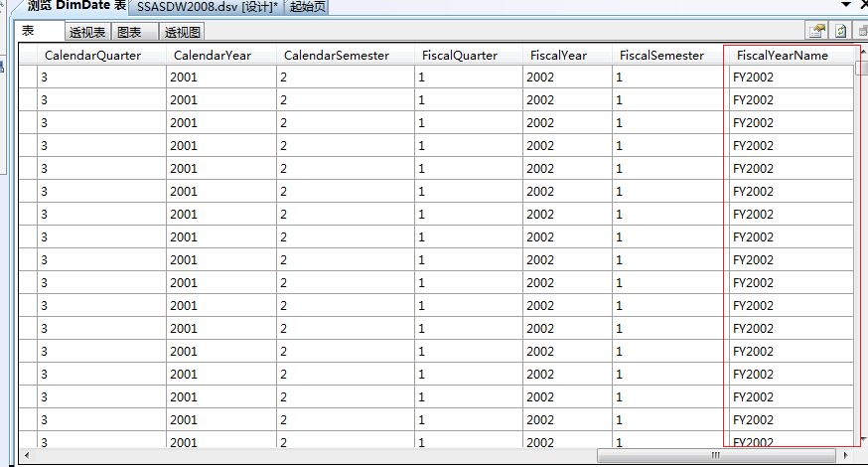Open the 起始页 tab
The width and height of the screenshot is (868, 467).
(307, 7)
